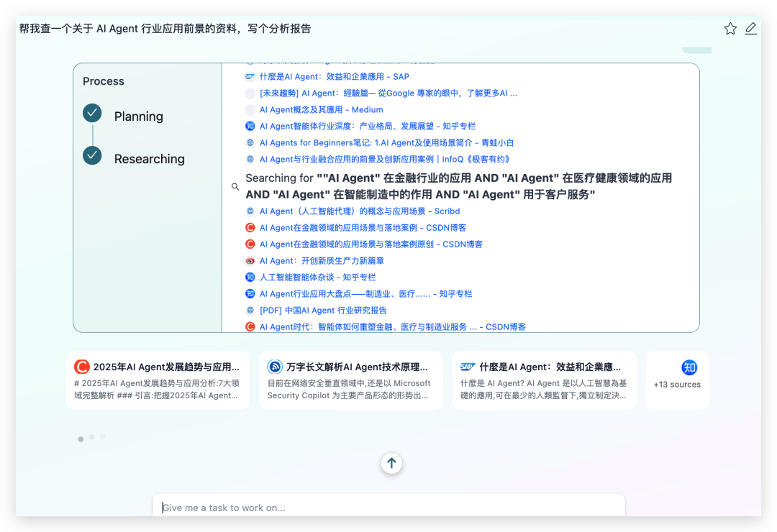777x532 pixels.
Task: Click the star favorite icon
Action: [730, 29]
